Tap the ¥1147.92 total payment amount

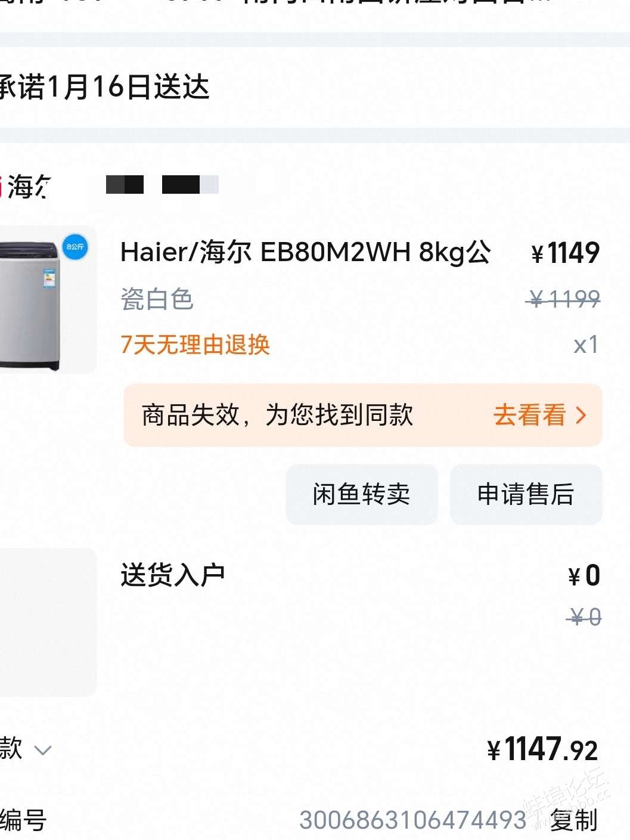(542, 749)
